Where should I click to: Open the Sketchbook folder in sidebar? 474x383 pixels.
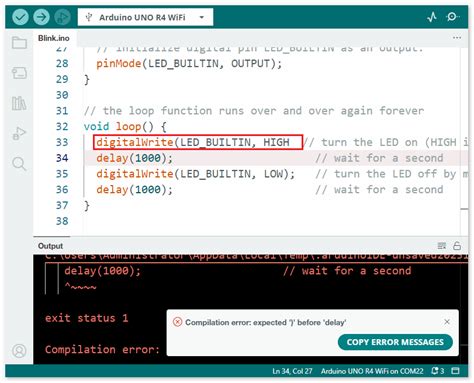pyautogui.click(x=19, y=43)
